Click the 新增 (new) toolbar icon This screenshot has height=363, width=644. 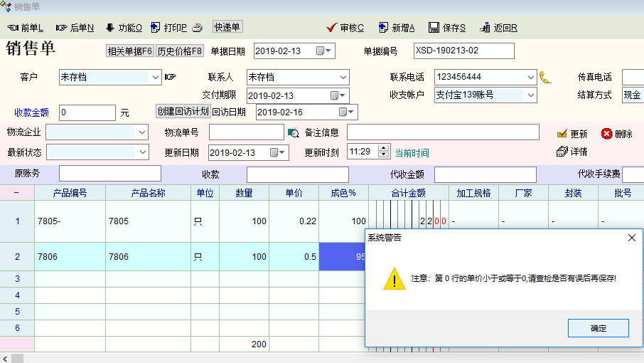coord(384,28)
